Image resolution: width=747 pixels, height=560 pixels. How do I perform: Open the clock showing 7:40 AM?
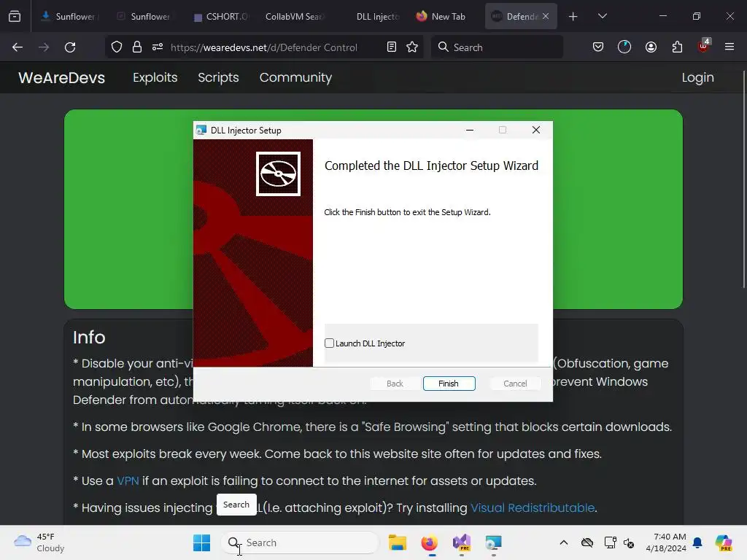(666, 542)
